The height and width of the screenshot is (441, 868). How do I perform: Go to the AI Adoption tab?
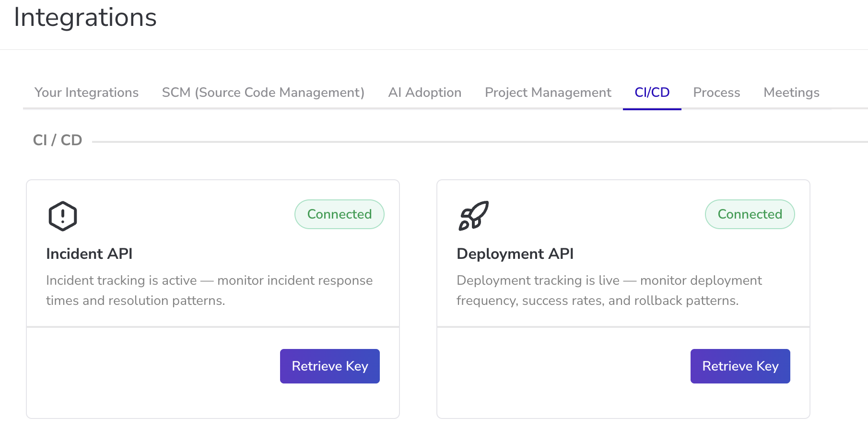424,93
